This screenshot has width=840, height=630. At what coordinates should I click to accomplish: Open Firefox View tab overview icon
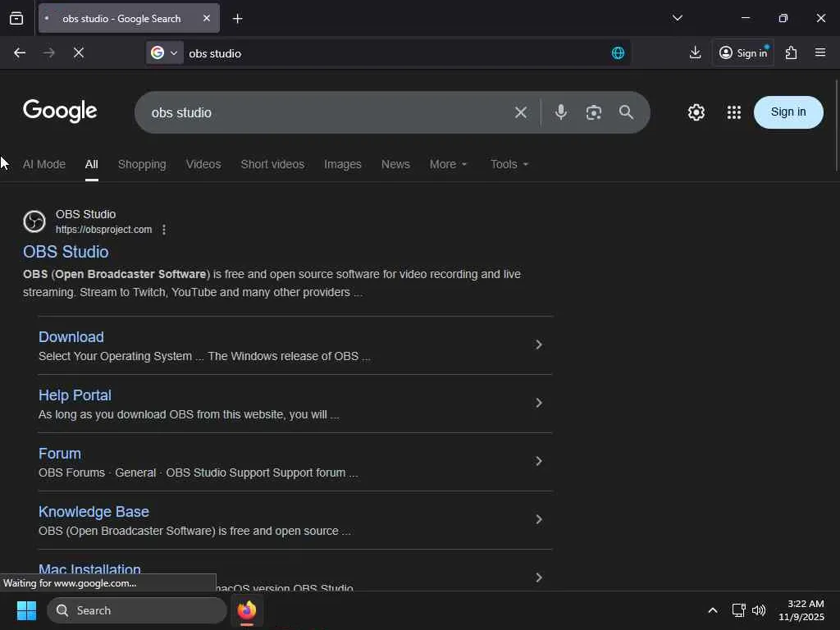[16, 19]
